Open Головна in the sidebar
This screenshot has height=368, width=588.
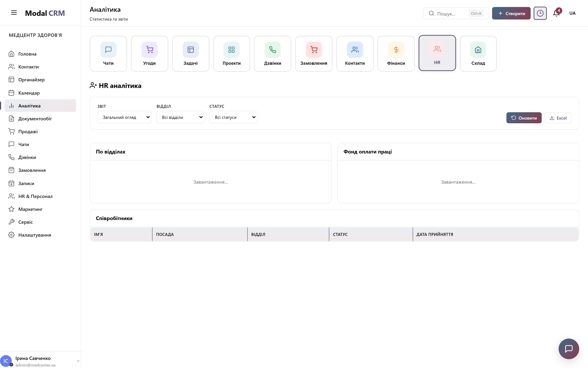40,54
